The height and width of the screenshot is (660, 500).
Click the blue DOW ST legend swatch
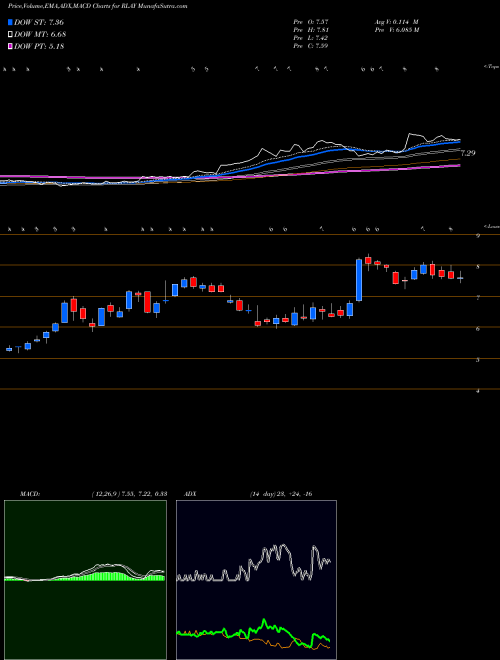coord(10,22)
